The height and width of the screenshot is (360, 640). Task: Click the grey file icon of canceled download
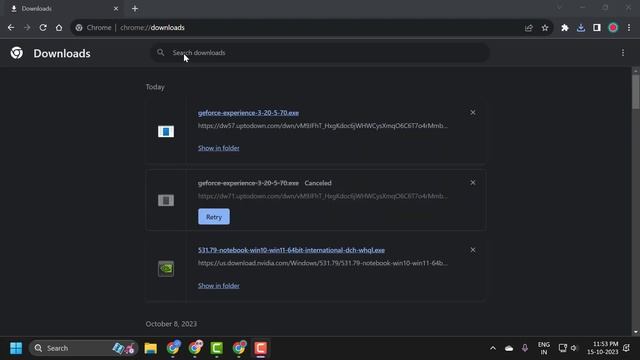tap(166, 200)
